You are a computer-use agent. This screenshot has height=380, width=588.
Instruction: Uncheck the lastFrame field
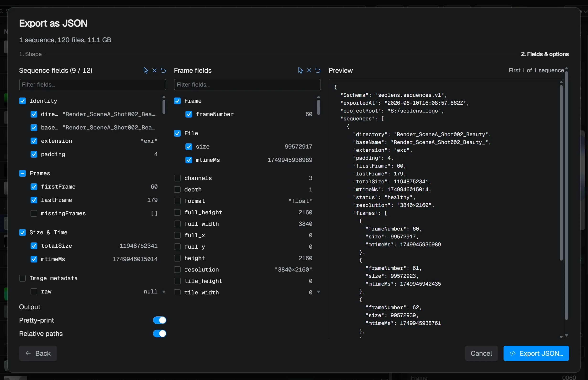34,200
